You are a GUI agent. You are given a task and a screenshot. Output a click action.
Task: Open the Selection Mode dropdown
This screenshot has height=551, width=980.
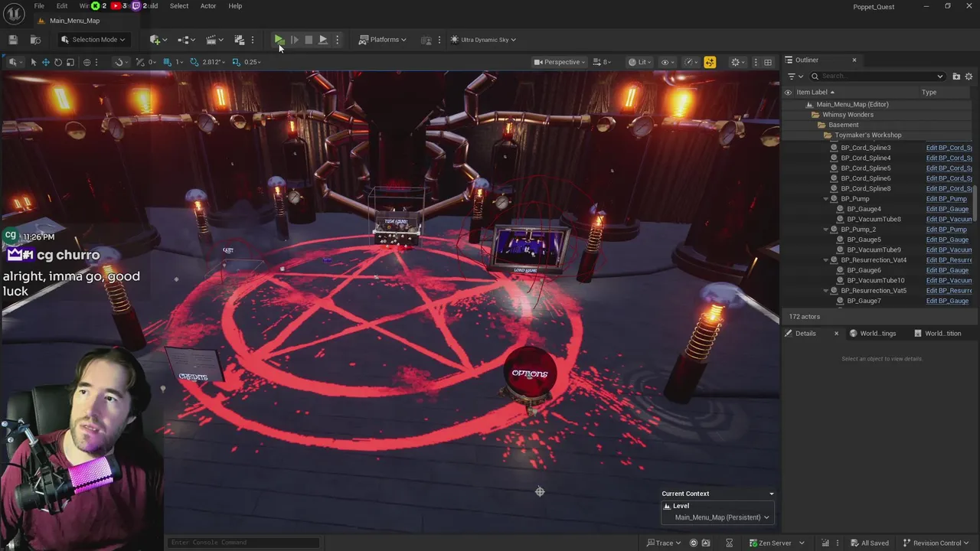pyautogui.click(x=93, y=40)
